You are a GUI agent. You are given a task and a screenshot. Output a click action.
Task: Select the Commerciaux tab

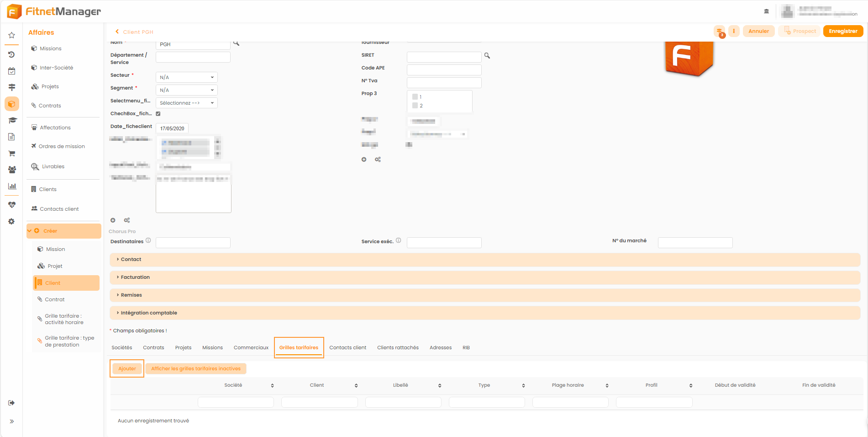pos(251,348)
